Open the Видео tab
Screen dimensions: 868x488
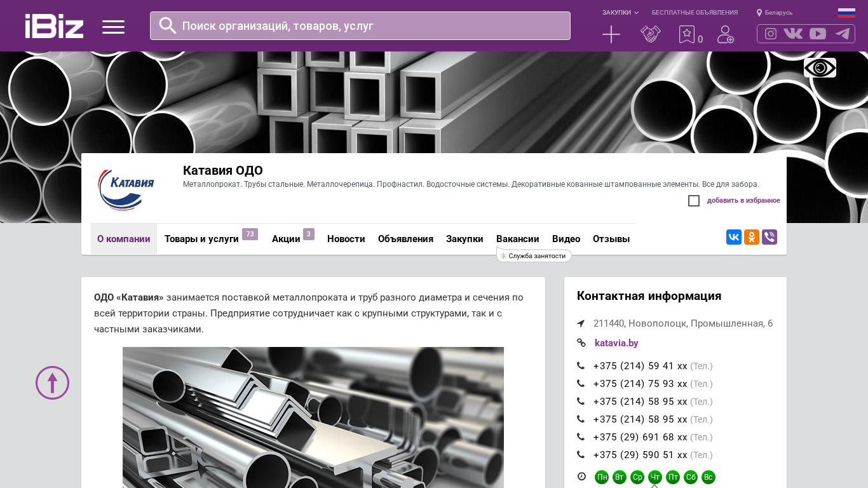[566, 239]
